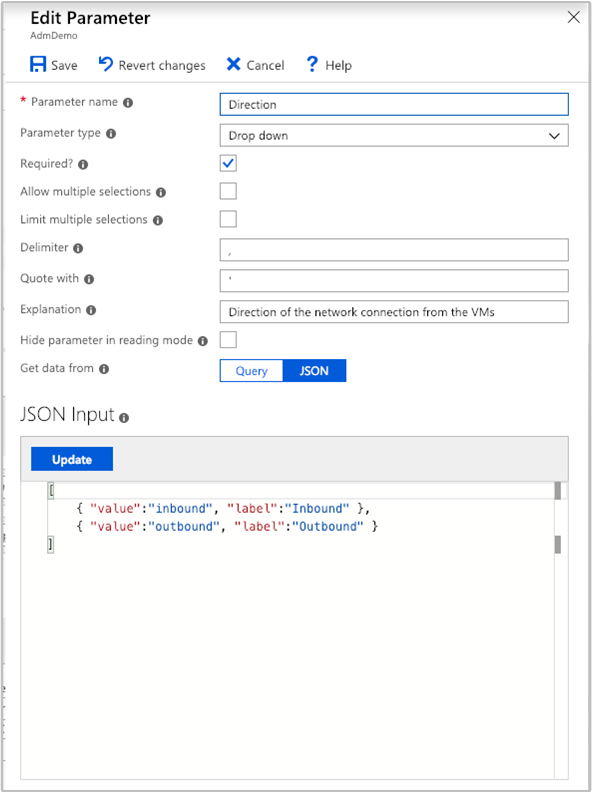Click info icon beside Get data from
Viewport: 592px width, 793px height.
pos(104,369)
